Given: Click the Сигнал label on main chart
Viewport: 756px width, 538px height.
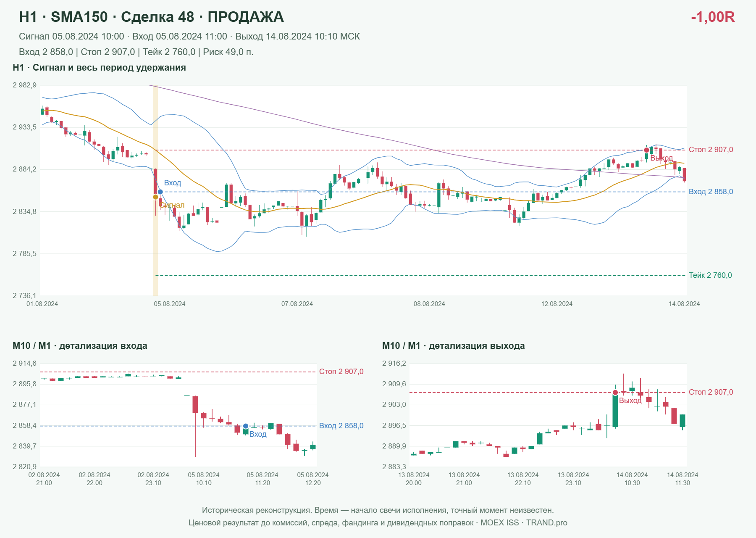Looking at the screenshot, I should [x=172, y=205].
